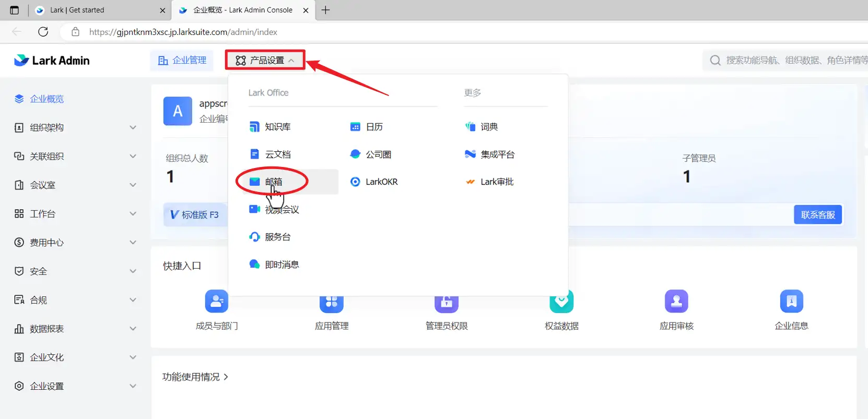This screenshot has height=419, width=868.
Task: Select the Lark Admin Console browser tab
Action: [243, 10]
